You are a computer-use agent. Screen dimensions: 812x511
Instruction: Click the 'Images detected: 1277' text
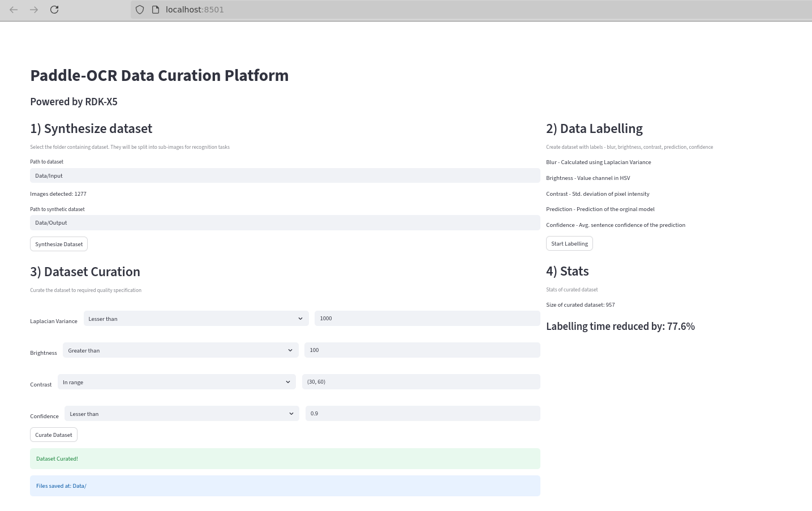(58, 194)
